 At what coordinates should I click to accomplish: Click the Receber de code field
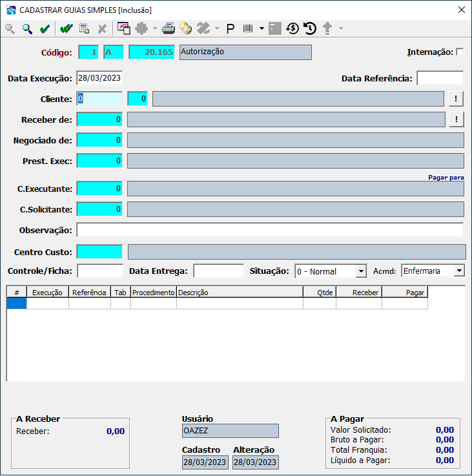(x=99, y=119)
